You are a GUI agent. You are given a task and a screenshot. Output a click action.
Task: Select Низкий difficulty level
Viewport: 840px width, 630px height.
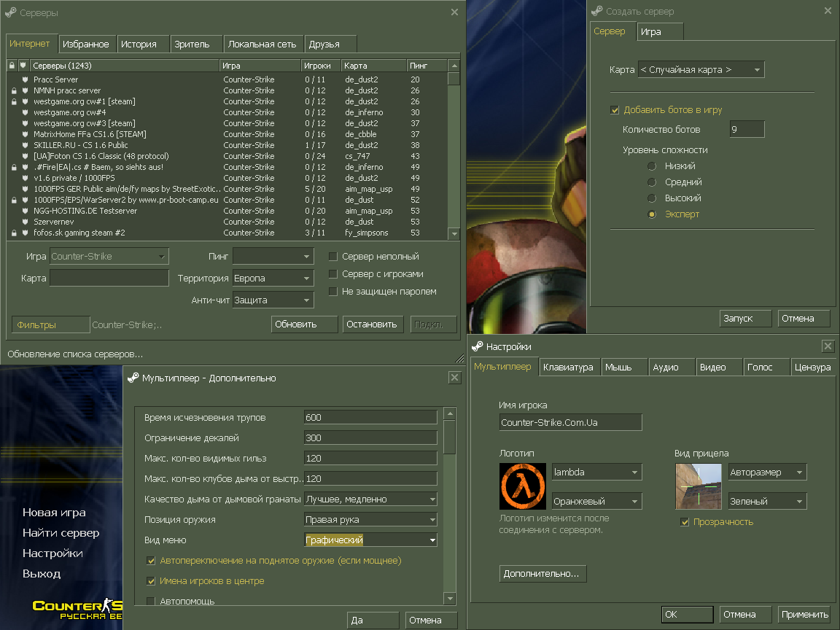click(652, 166)
